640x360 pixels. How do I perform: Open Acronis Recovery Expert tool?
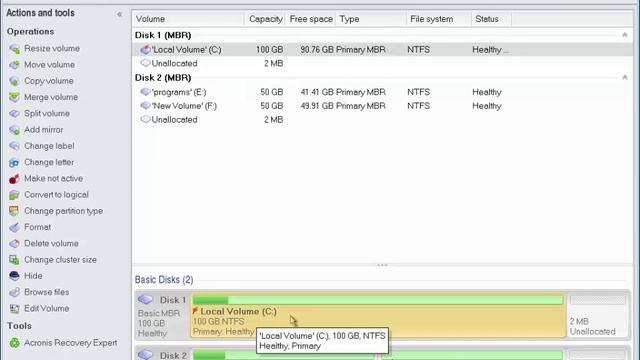point(71,343)
